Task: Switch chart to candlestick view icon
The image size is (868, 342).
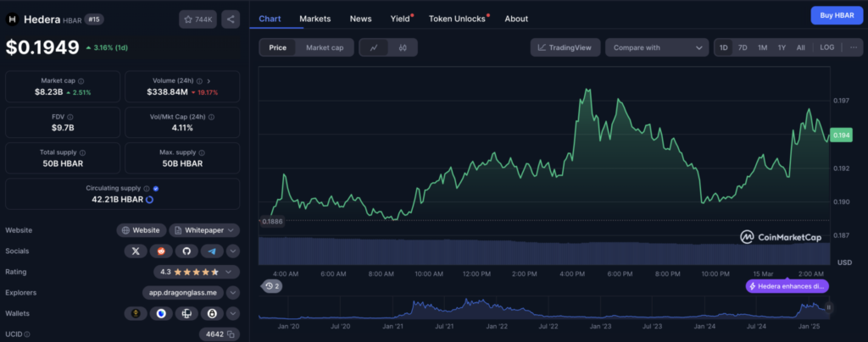Action: coord(403,47)
